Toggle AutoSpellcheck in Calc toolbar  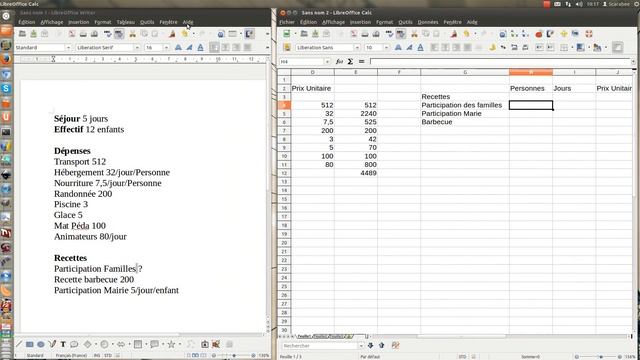[400, 34]
